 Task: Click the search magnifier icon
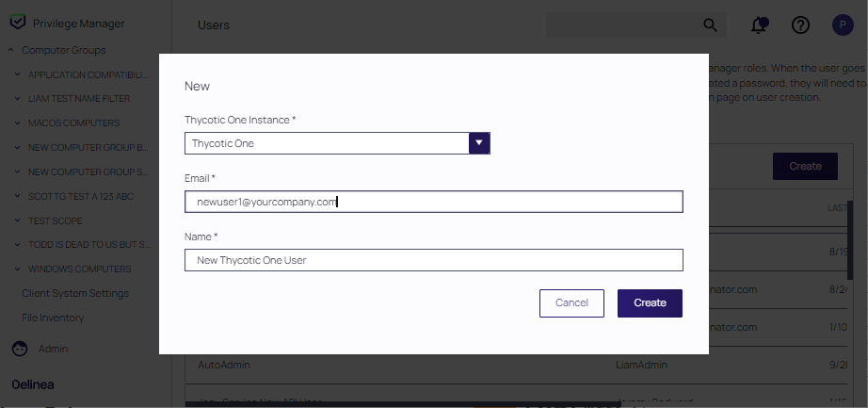tap(710, 24)
